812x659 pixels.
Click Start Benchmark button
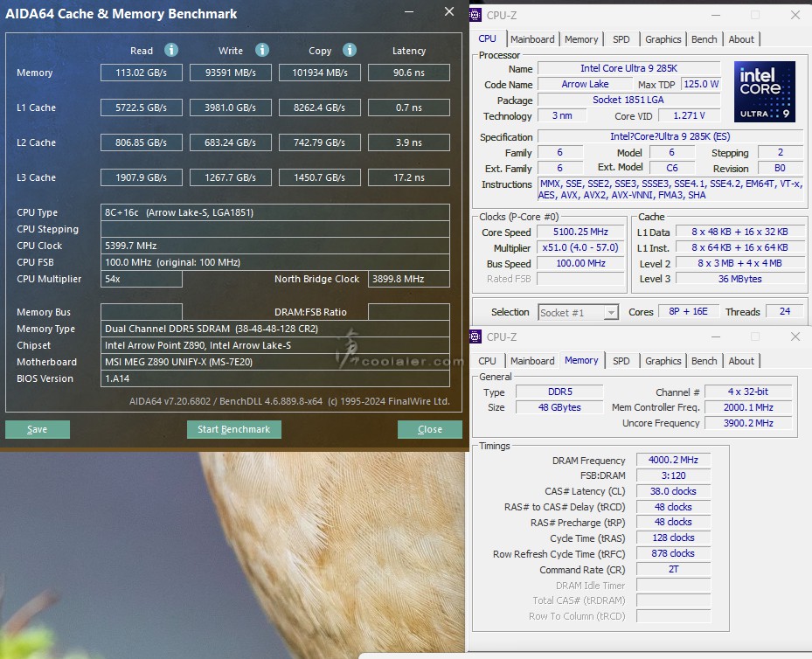coord(234,429)
